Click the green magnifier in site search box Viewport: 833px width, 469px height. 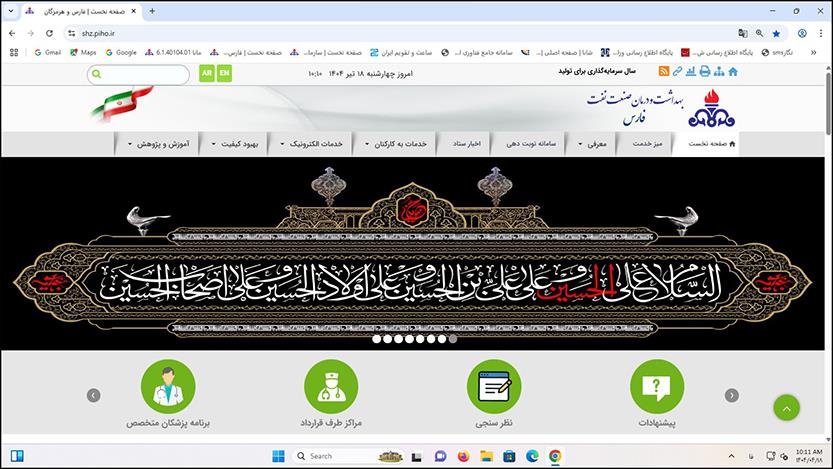coord(96,74)
